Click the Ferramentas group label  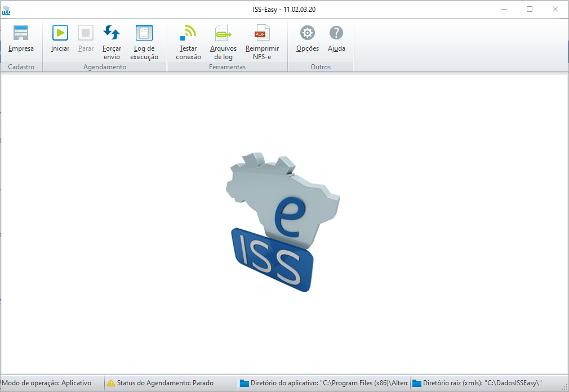point(227,67)
